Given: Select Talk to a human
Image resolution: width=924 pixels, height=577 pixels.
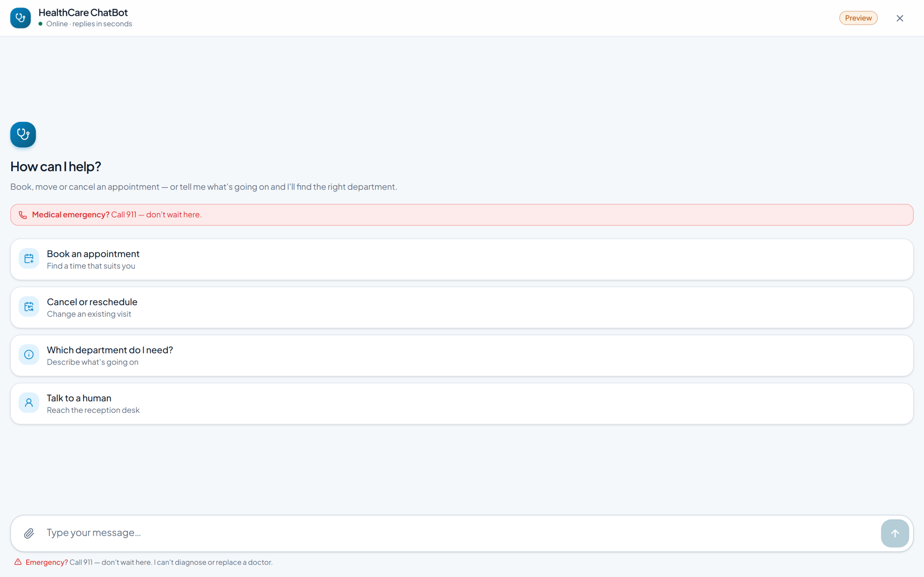Looking at the screenshot, I should (462, 404).
